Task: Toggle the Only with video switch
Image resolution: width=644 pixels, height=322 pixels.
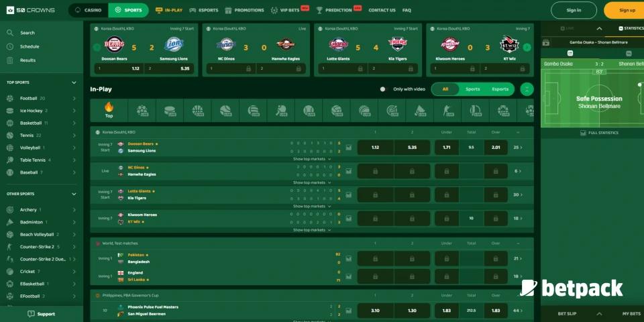Action: (383, 89)
